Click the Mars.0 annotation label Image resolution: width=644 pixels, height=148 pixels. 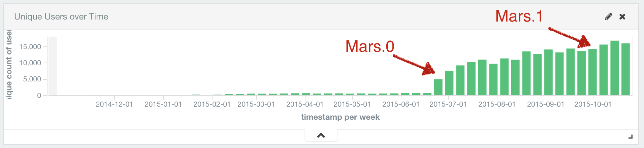(x=370, y=46)
